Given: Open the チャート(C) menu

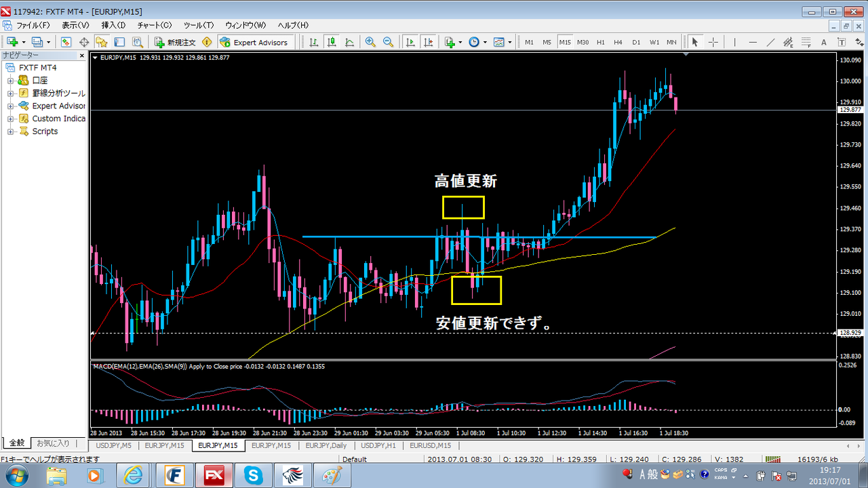Looking at the screenshot, I should [x=155, y=25].
